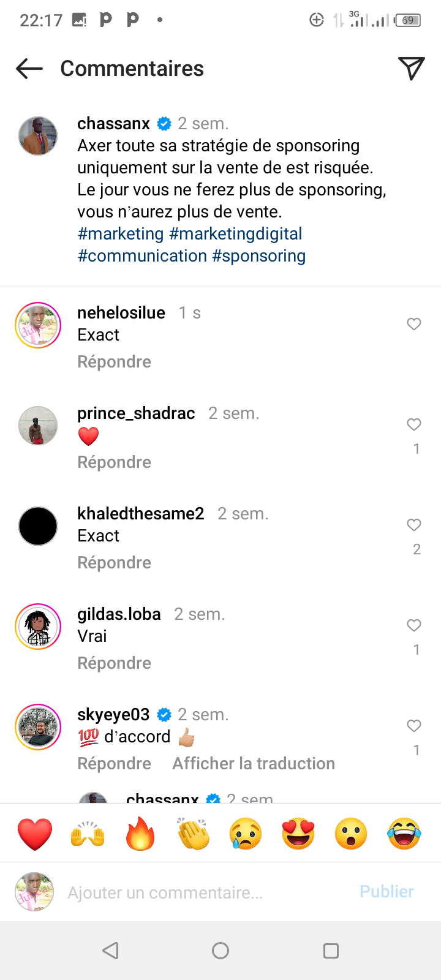Pick the clapping hands emoji
The image size is (441, 980).
tap(193, 834)
